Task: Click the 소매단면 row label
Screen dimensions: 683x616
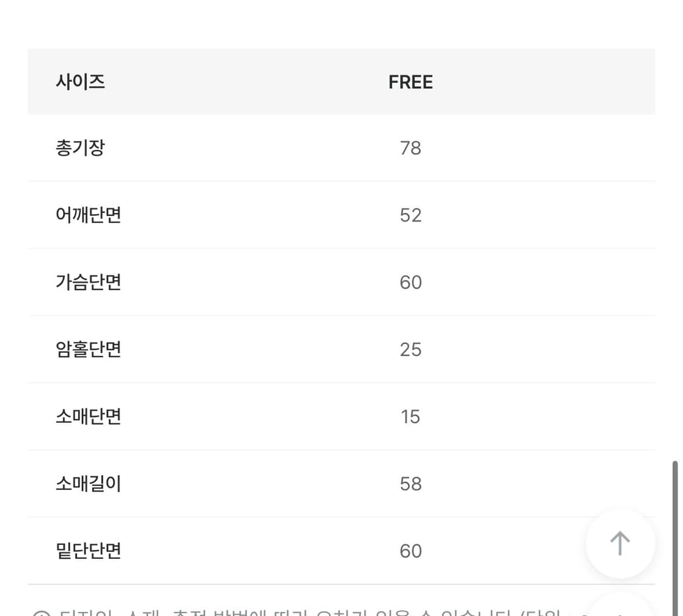Action: click(x=87, y=416)
